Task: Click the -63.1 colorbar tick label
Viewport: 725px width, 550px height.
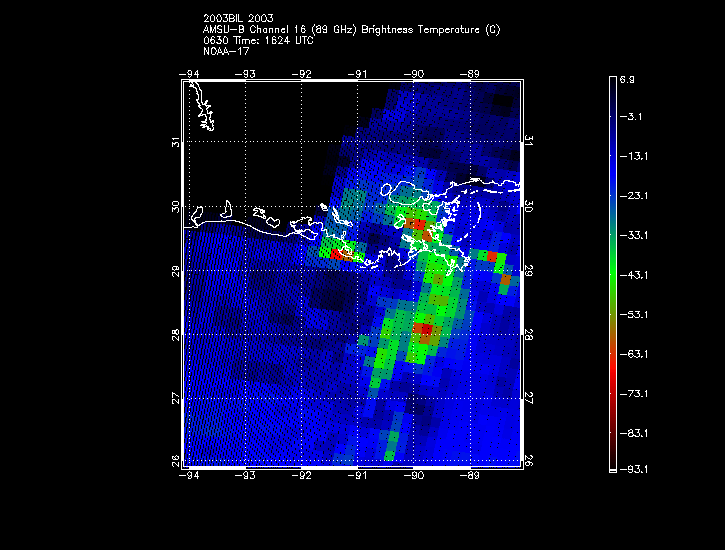Action: coord(634,354)
